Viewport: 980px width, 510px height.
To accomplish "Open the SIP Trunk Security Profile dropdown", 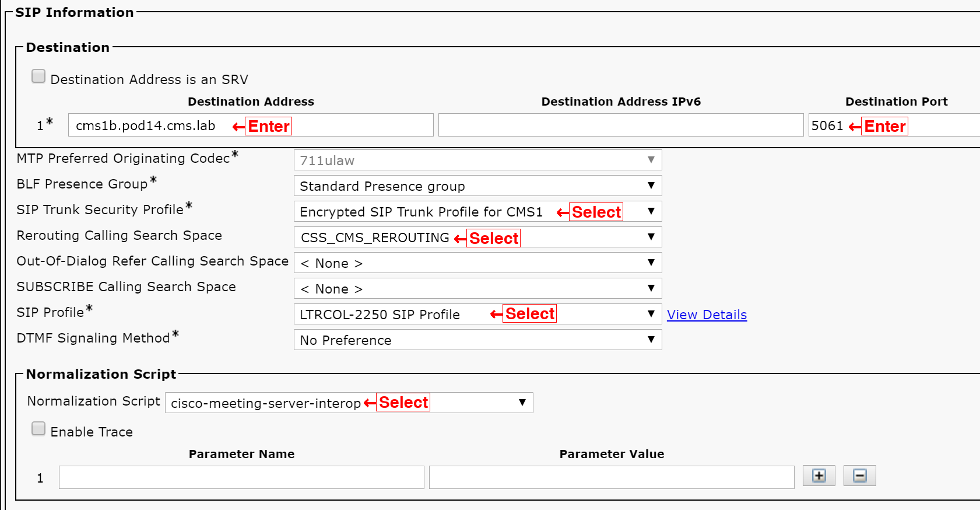I will coord(478,211).
